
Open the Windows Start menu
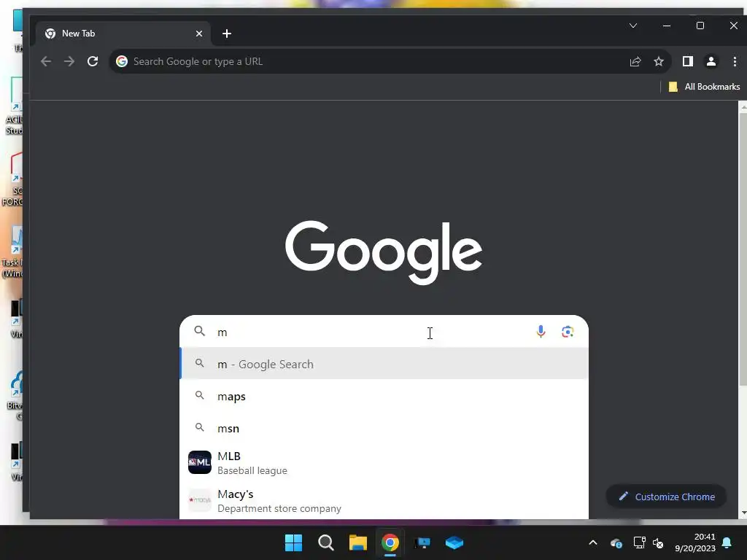coord(293,542)
